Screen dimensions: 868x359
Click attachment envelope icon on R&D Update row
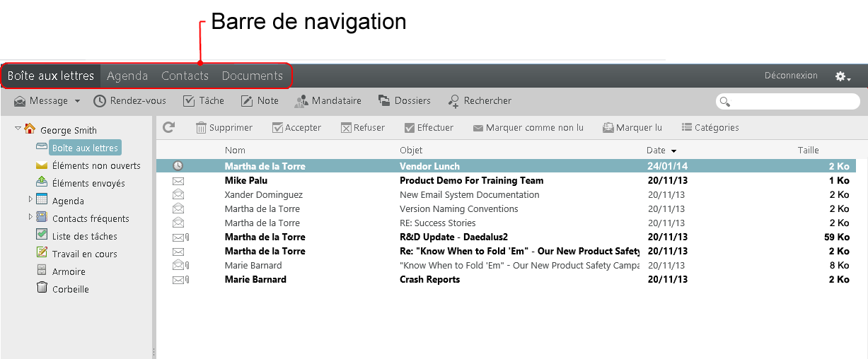[x=180, y=237]
